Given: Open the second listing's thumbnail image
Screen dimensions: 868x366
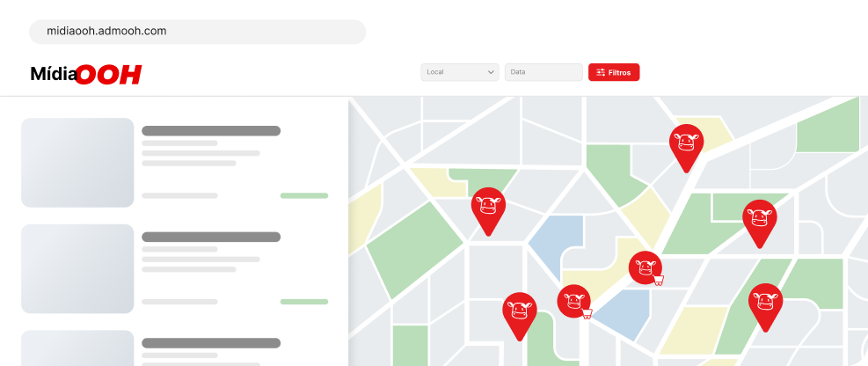Looking at the screenshot, I should pyautogui.click(x=77, y=268).
